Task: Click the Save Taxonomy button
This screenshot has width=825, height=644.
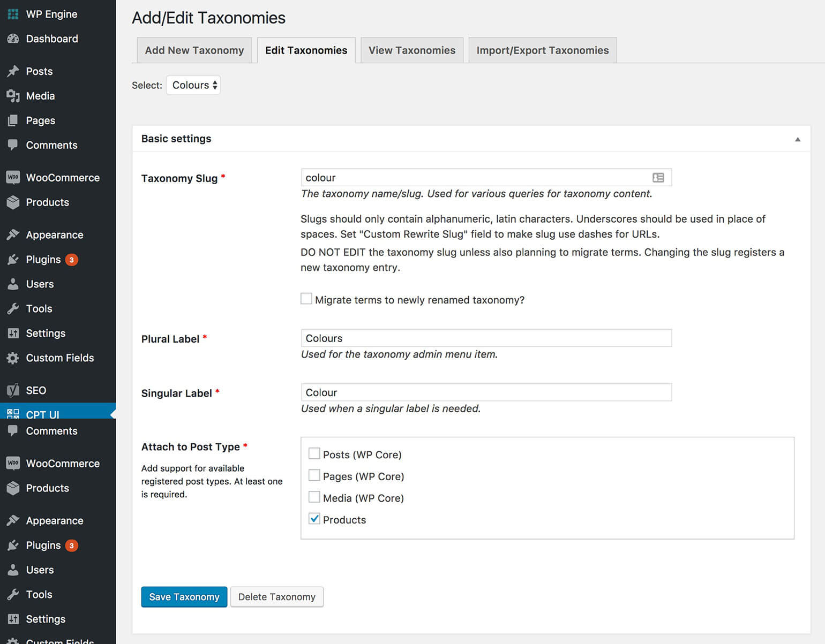Action: point(184,596)
